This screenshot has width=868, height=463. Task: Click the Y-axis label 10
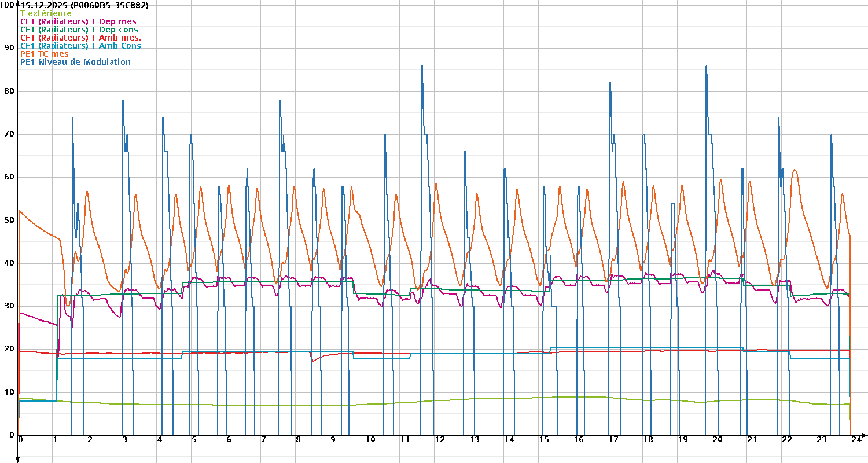click(x=10, y=392)
